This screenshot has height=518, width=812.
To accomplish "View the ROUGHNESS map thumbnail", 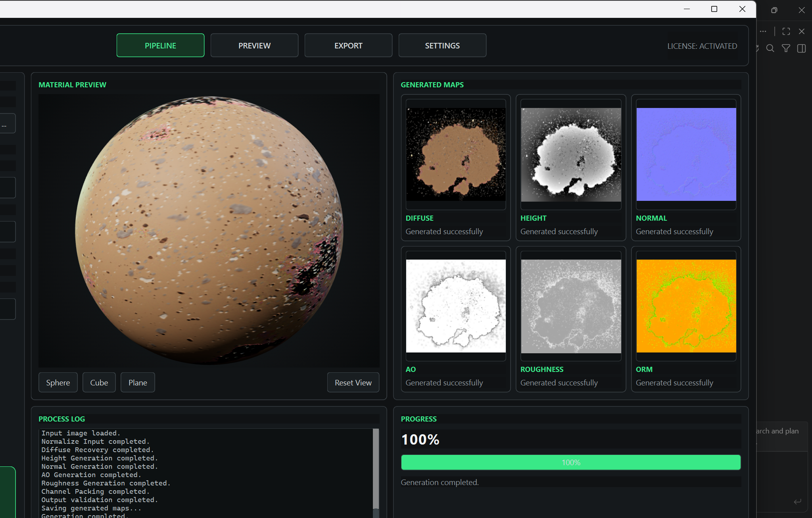I will pos(571,306).
